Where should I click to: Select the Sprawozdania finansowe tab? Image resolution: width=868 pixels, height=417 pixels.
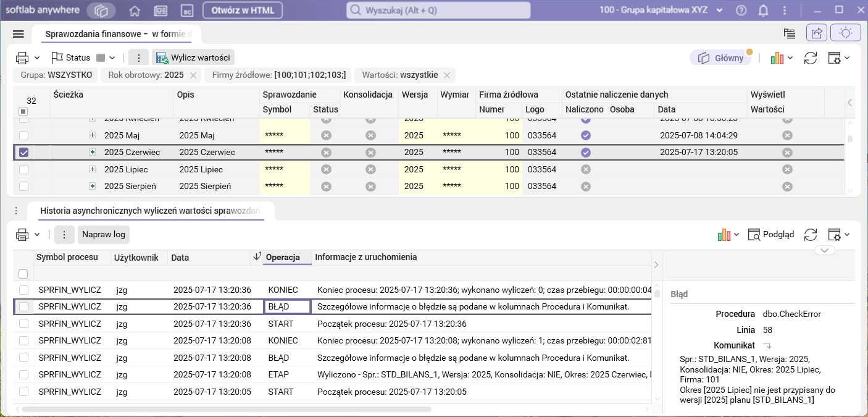[117, 34]
